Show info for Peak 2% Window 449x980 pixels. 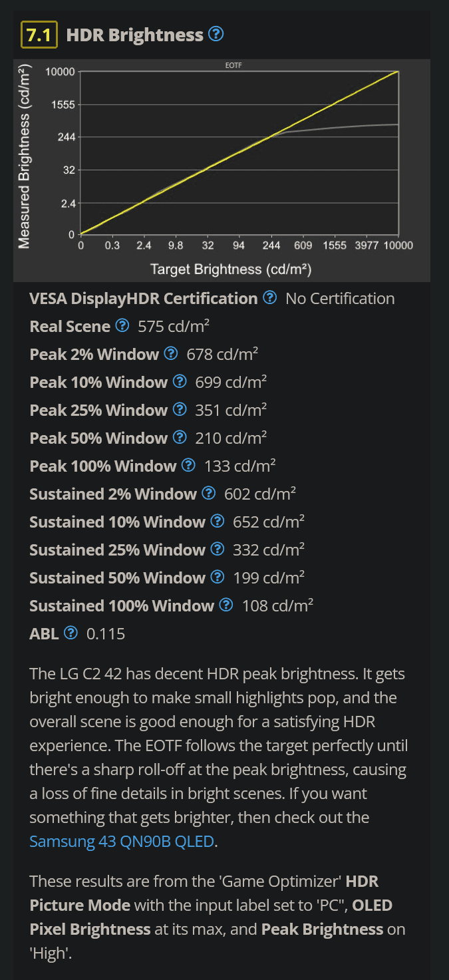(171, 354)
